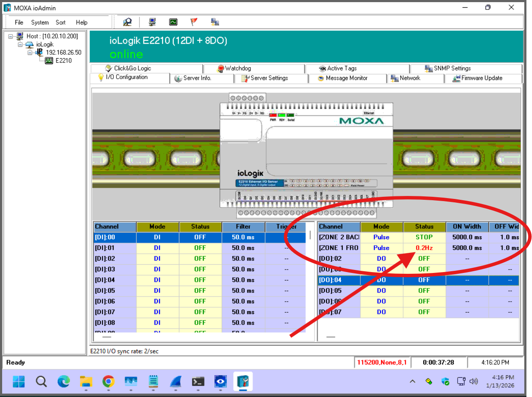Switch to the Server Settings tab
Viewport: 532px width, 397px height.
pos(271,78)
